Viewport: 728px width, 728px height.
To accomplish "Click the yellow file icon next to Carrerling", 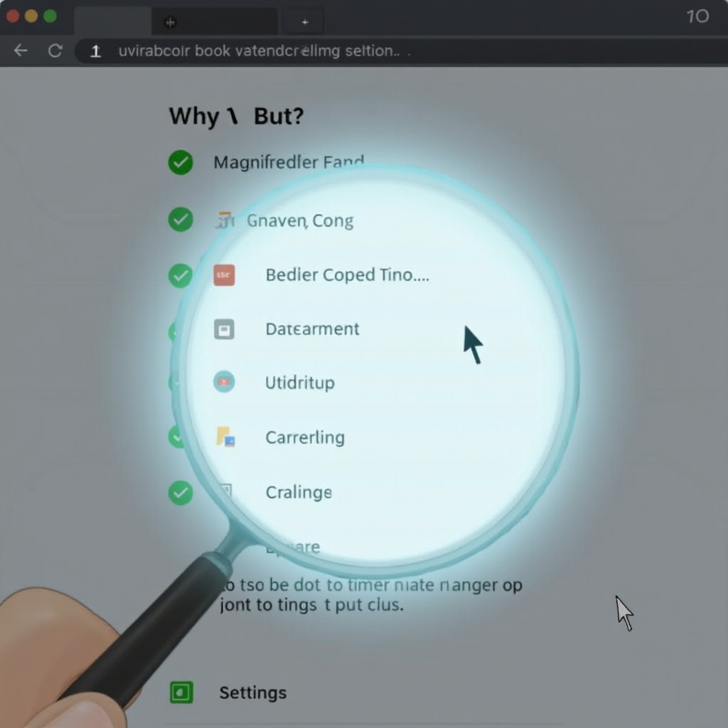I will pyautogui.click(x=225, y=437).
